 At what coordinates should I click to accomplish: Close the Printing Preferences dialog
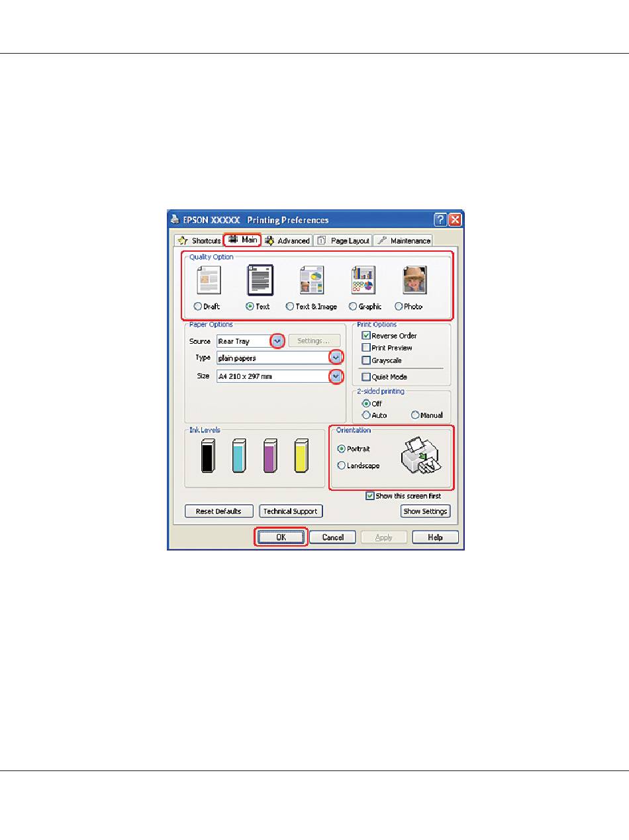click(x=456, y=220)
